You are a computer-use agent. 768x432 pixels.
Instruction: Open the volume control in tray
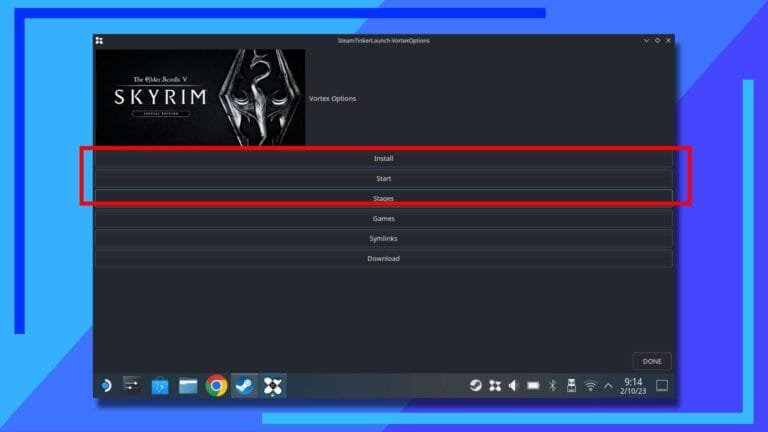513,386
